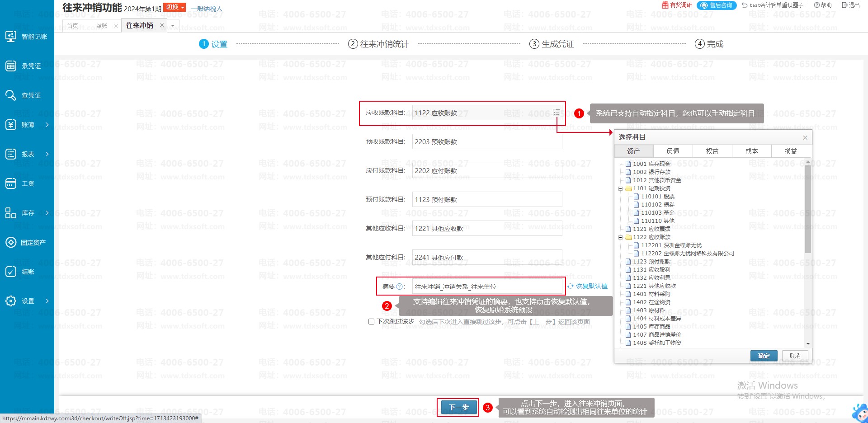Screen dimensions: 868x423
Task: Select the 固定资产 fixed assets icon
Action: [11, 243]
